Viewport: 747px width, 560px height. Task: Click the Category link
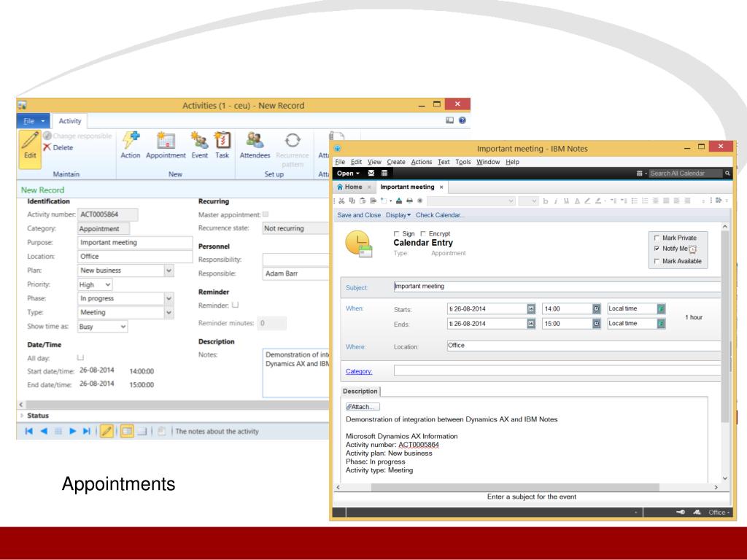pos(359,371)
